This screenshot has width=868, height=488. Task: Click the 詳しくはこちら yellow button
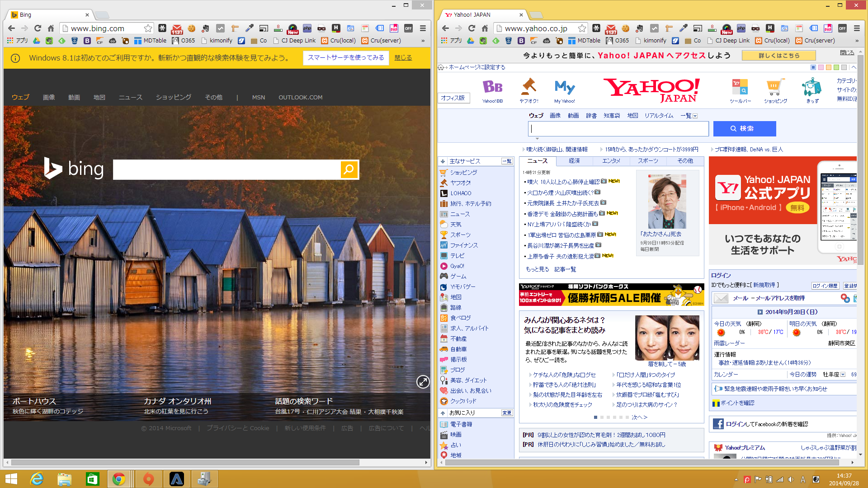(779, 56)
